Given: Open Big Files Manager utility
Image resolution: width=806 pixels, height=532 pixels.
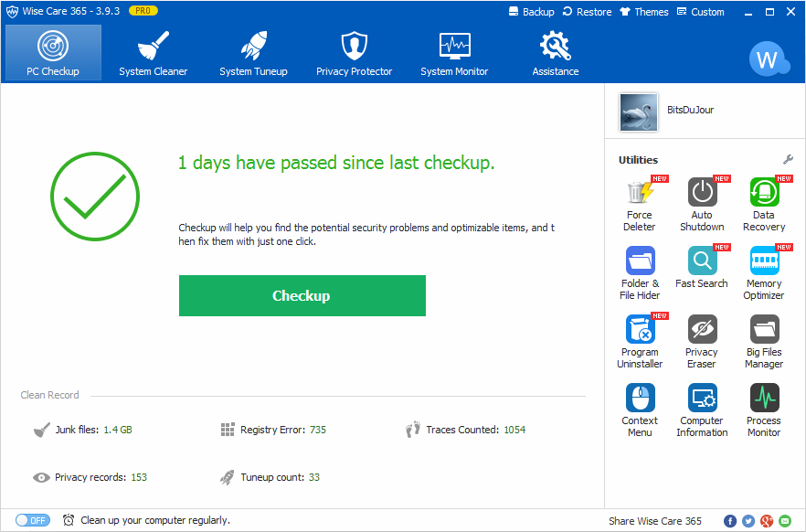Looking at the screenshot, I should [x=764, y=341].
